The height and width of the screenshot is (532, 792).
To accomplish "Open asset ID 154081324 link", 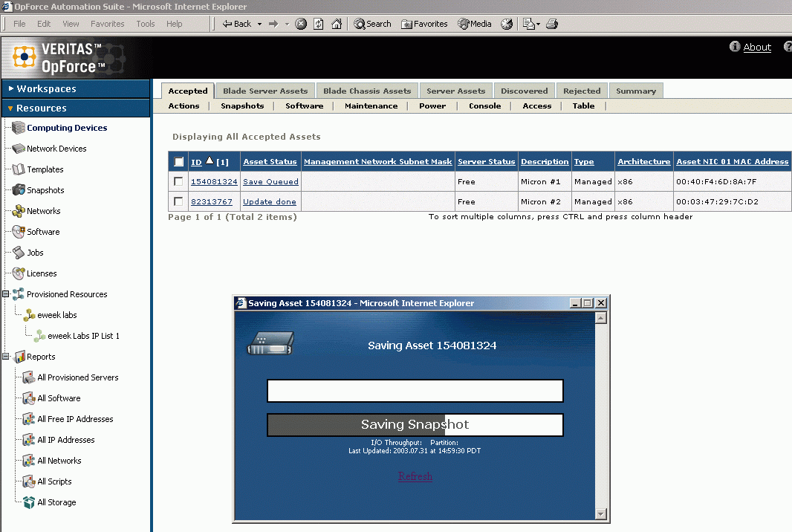I will [214, 181].
